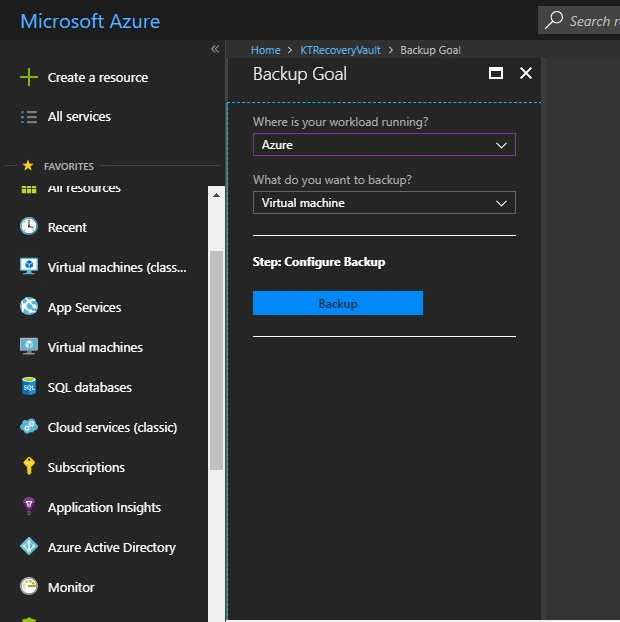This screenshot has height=622, width=620.
Task: Click the Monitor gauge icon
Action: (x=29, y=586)
